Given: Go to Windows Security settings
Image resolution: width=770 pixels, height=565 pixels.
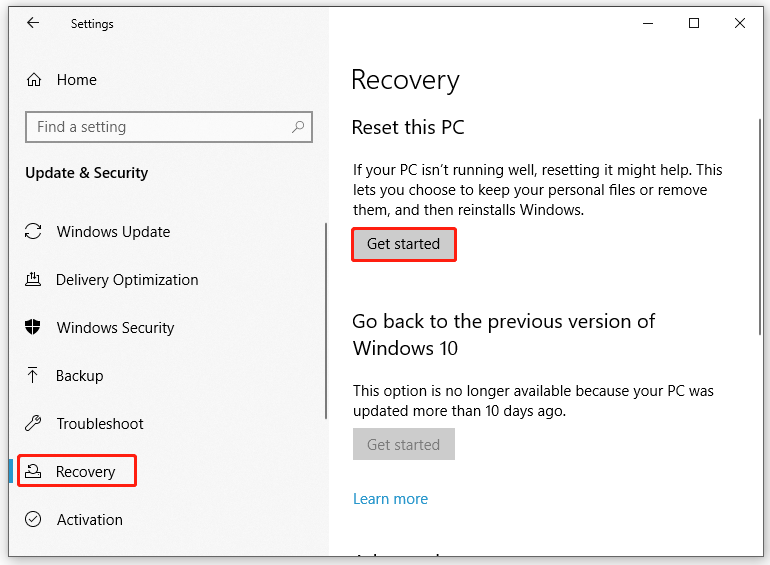Looking at the screenshot, I should pyautogui.click(x=115, y=328).
